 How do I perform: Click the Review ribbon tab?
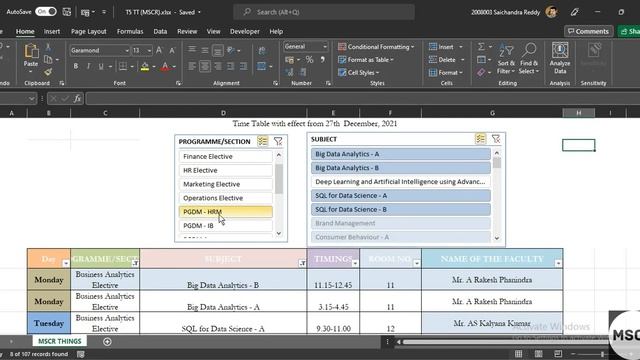(187, 31)
